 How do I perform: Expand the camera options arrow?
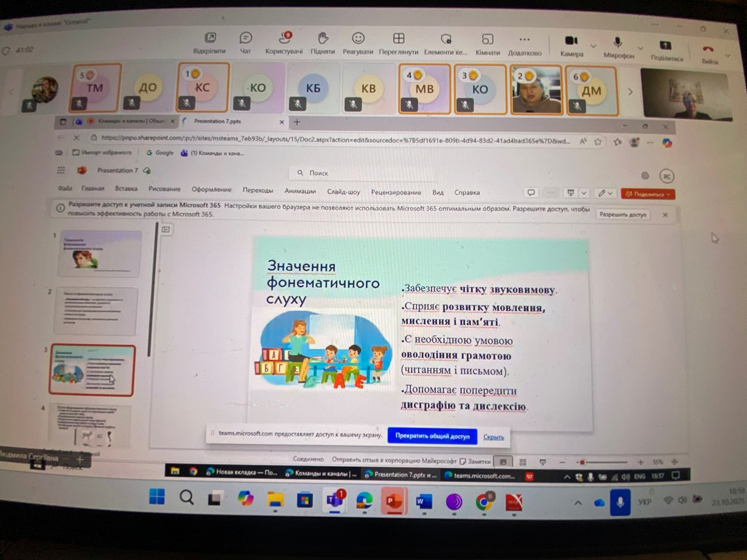[x=594, y=45]
